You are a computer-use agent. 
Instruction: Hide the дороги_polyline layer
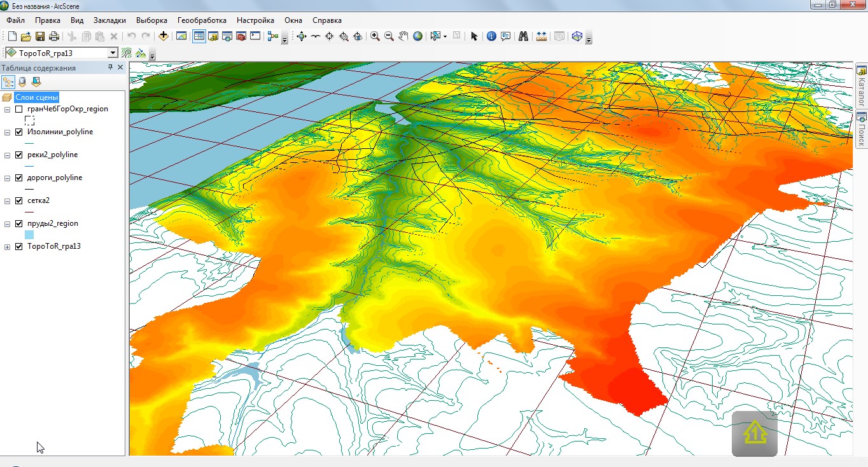(19, 178)
